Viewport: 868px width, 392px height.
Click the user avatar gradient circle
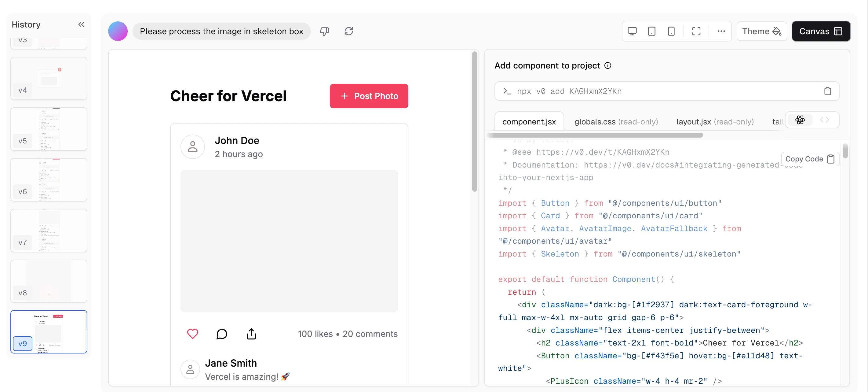coord(118,31)
